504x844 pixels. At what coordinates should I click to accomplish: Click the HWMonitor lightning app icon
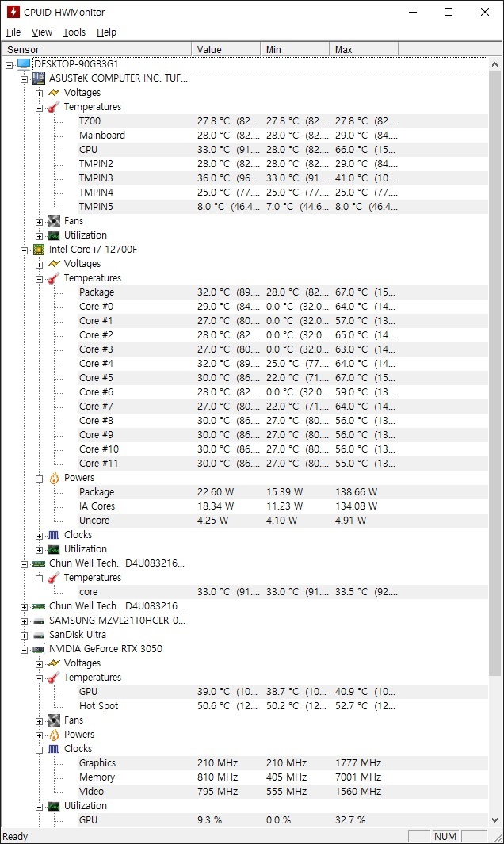tap(13, 12)
